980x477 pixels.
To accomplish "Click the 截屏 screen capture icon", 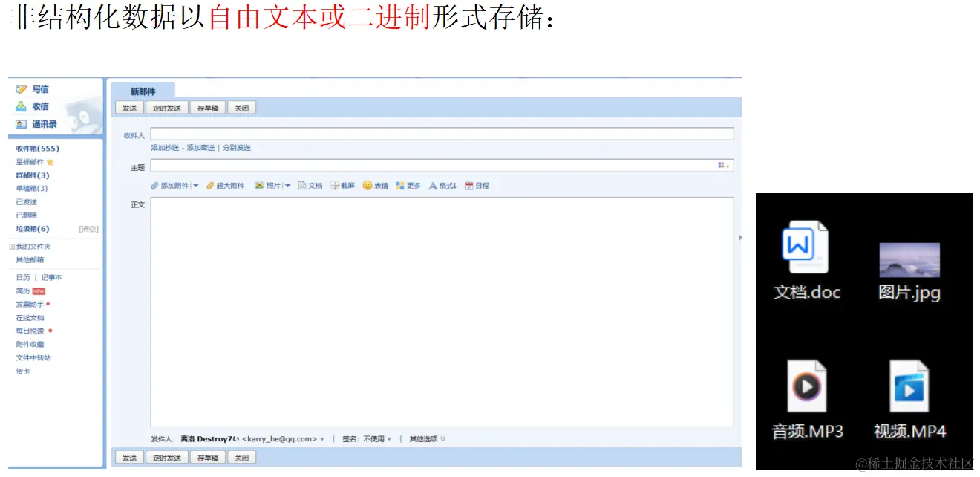I will [335, 186].
